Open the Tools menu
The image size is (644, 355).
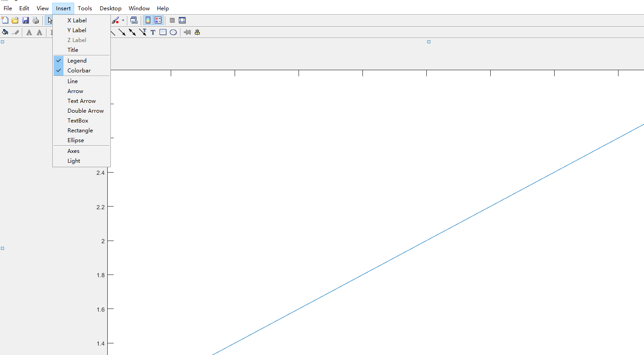point(84,8)
